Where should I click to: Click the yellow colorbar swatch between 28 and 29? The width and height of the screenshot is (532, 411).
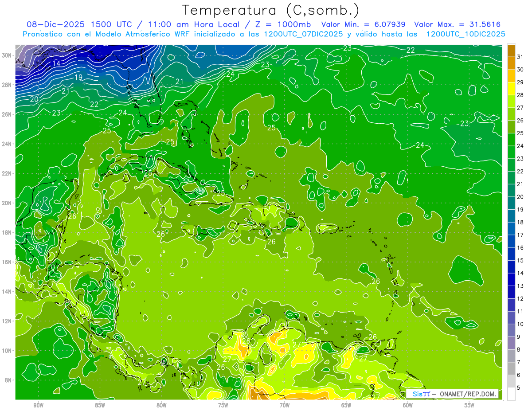pos(512,89)
